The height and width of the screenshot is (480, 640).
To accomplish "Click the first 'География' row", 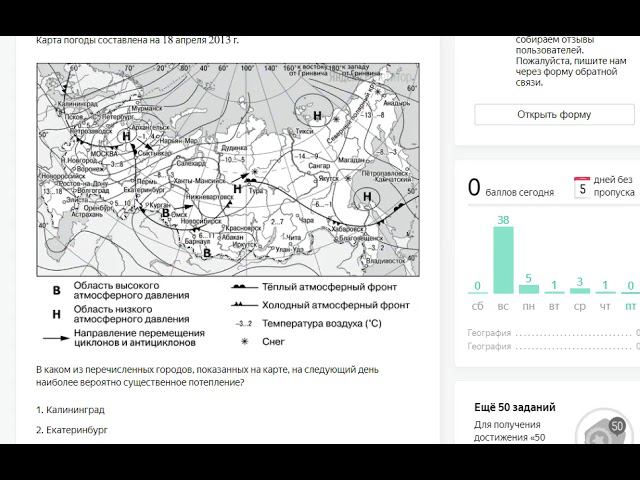I will tap(553, 333).
